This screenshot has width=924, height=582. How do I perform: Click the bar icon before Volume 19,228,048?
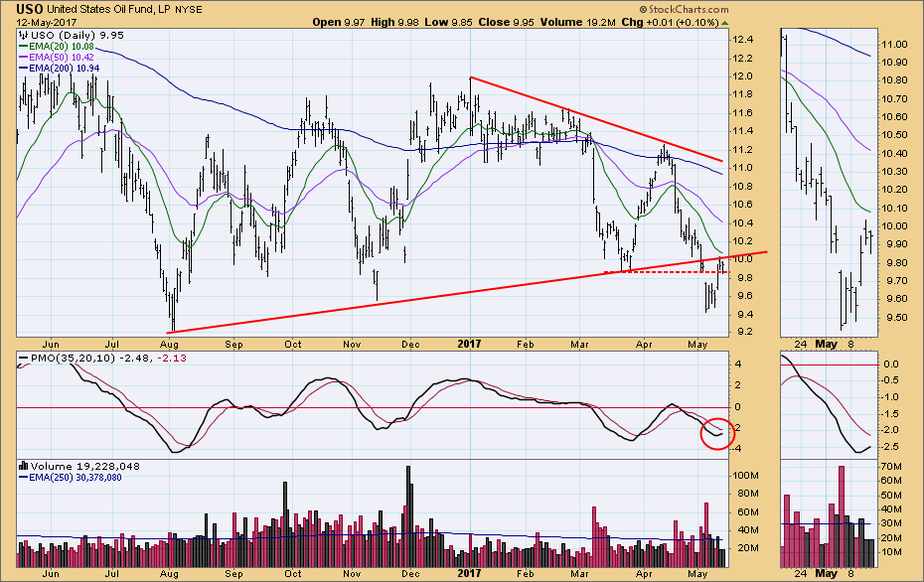24,466
